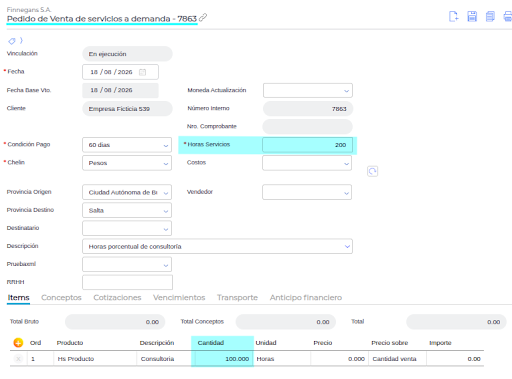
Task: Open the Vendedor dropdown
Action: click(307, 192)
